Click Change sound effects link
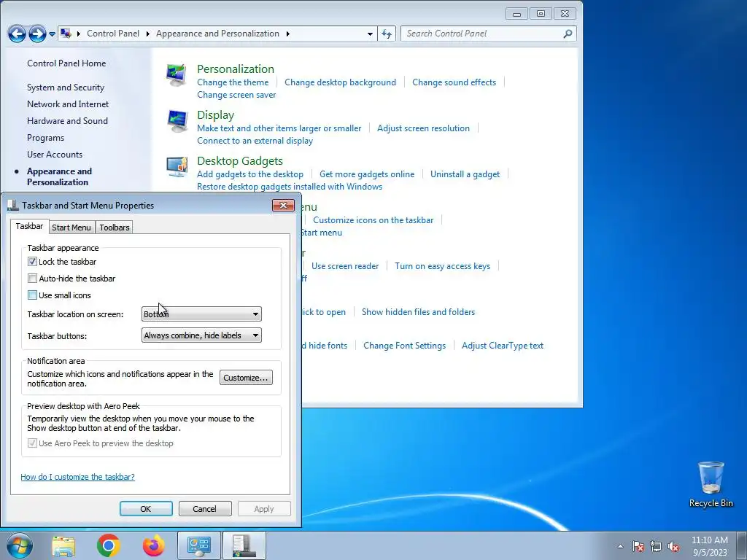747x560 pixels. pos(454,82)
